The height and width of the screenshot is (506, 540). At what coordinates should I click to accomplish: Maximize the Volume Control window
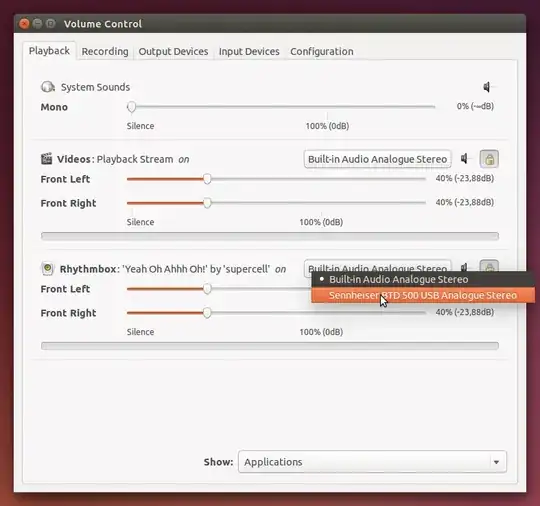tap(51, 23)
